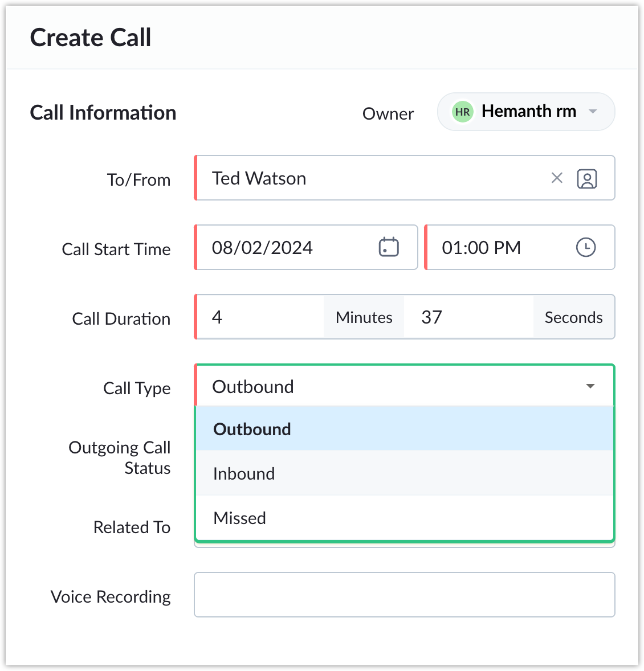Expand the Owner Hemanth rm dropdown arrow

tap(593, 112)
